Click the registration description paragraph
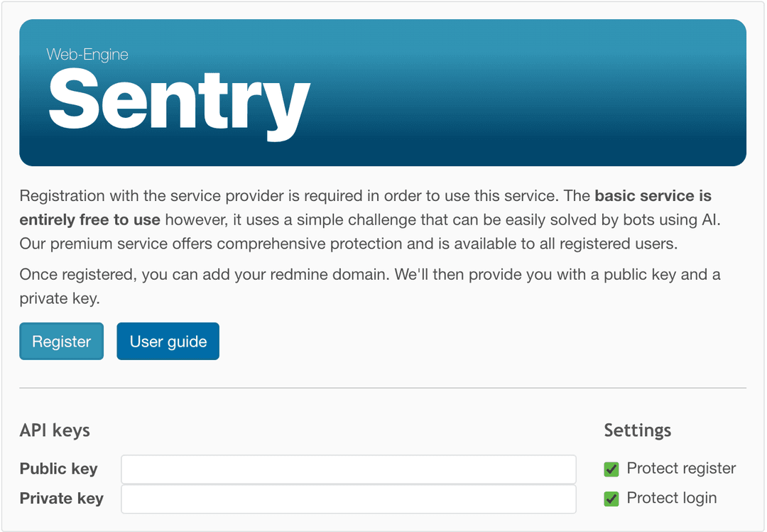Image resolution: width=767 pixels, height=532 pixels. (x=369, y=219)
